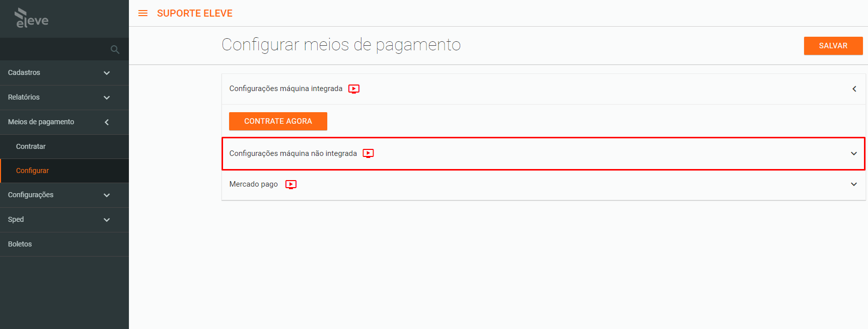Expand the Configurações sidebar menu
Screen dimensions: 868x329
[64, 195]
